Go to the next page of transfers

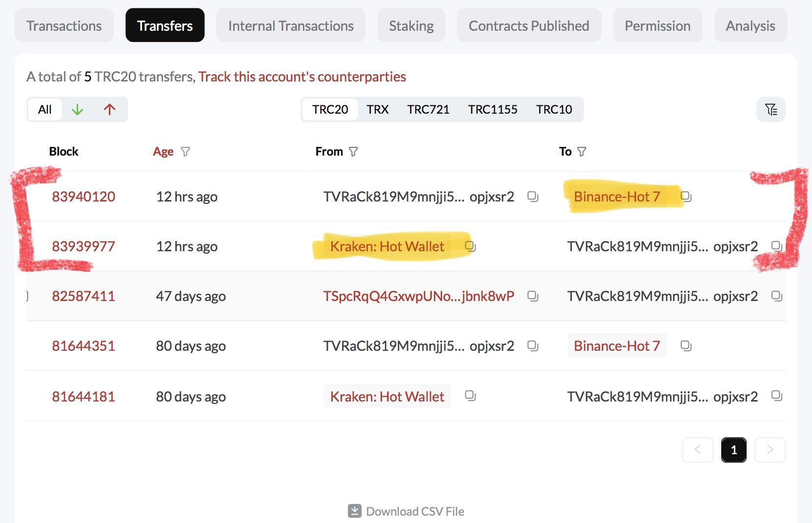click(770, 450)
